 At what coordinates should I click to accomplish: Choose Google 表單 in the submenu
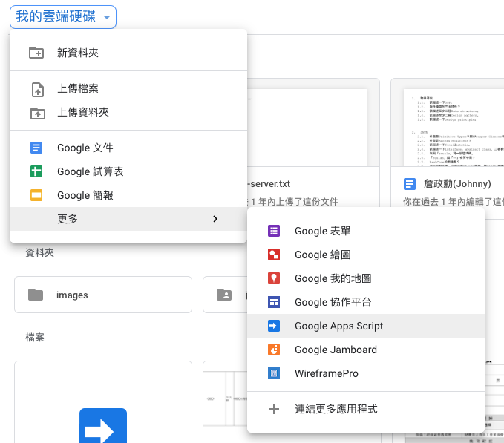[x=366, y=231]
